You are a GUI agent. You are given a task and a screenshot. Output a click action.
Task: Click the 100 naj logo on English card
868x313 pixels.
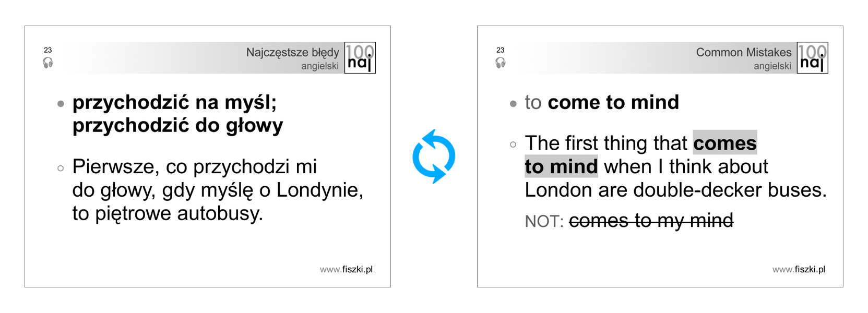(x=812, y=58)
